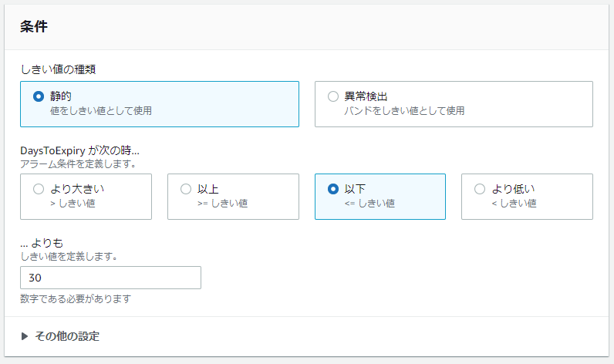Screen dimensions: 614x364
Task: Click the "... よりも" field label
Action: [42, 243]
